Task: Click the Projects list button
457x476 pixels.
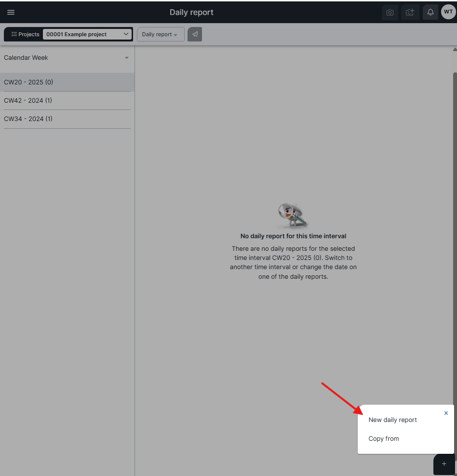Action: (x=25, y=34)
